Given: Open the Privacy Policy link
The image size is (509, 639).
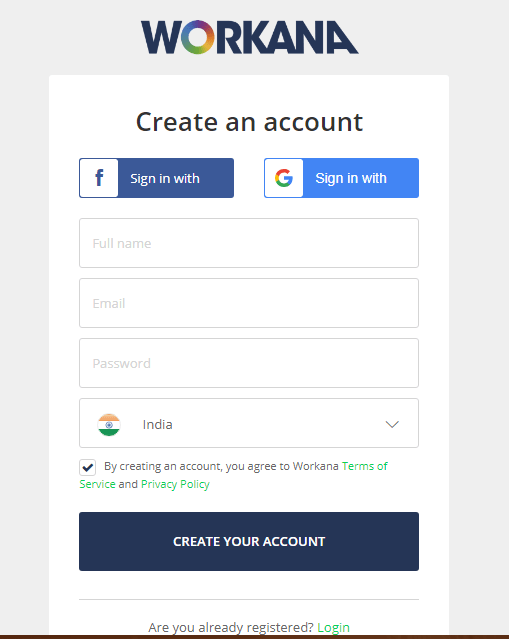Looking at the screenshot, I should (x=175, y=484).
